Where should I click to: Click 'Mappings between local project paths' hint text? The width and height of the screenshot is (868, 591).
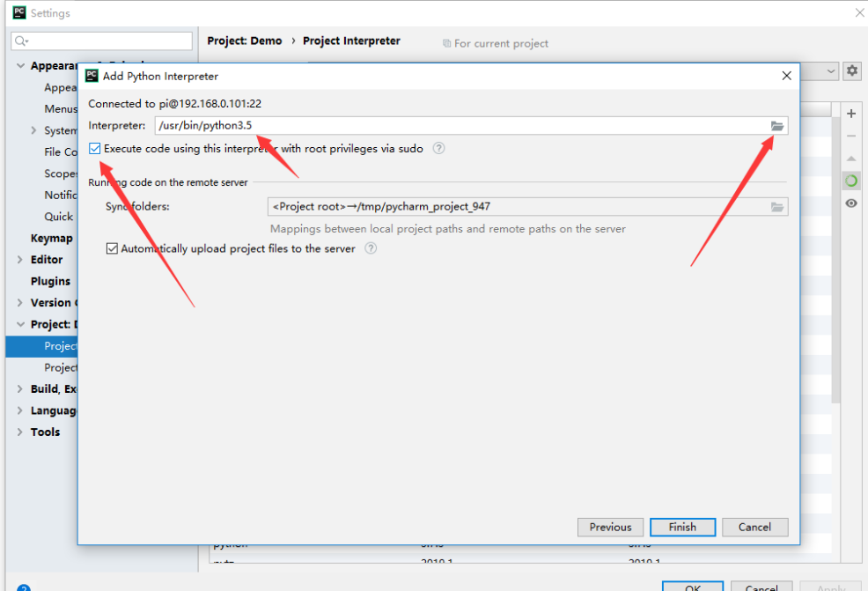pos(448,229)
